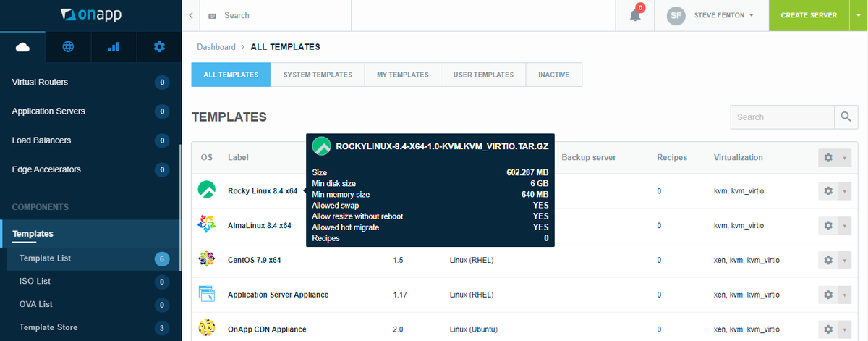Click the AlmaLinux 8.4 x64 label
The image size is (868, 341).
[260, 225]
